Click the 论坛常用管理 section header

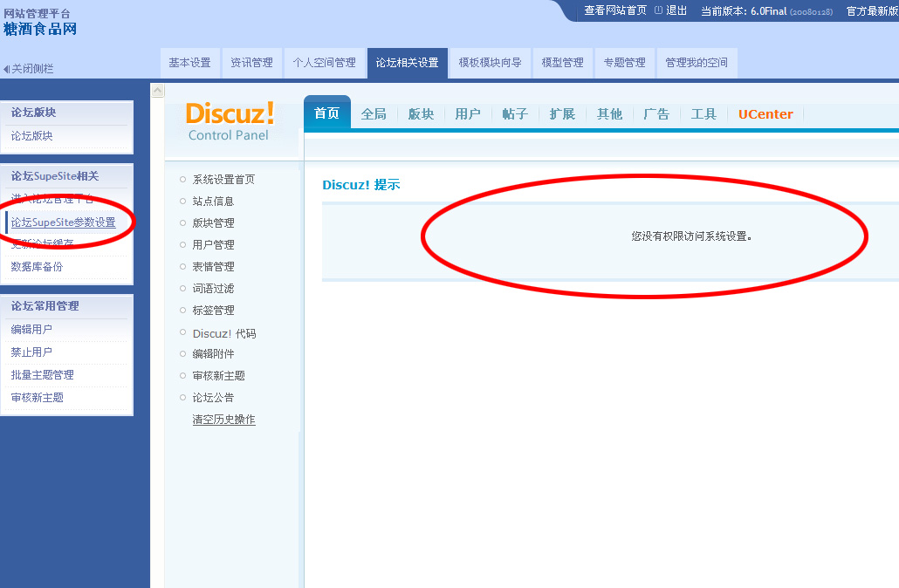point(45,306)
